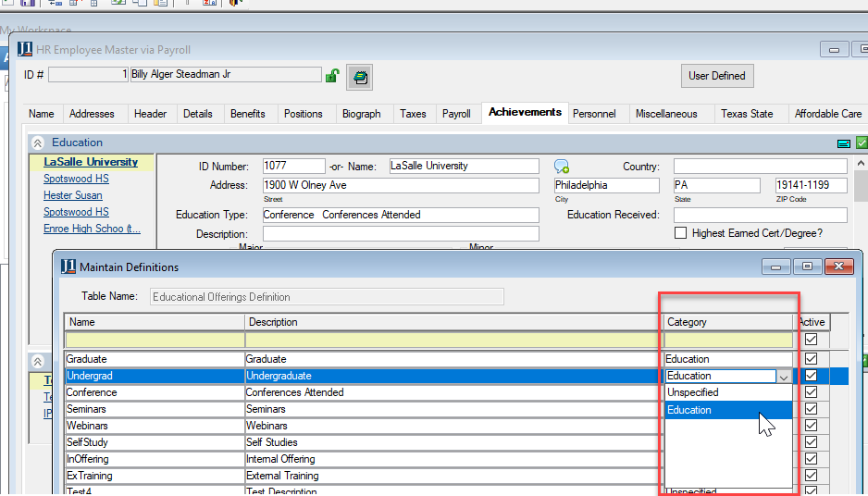Click the green checkmark icon in Education header
The width and height of the screenshot is (868, 496).
tap(862, 143)
